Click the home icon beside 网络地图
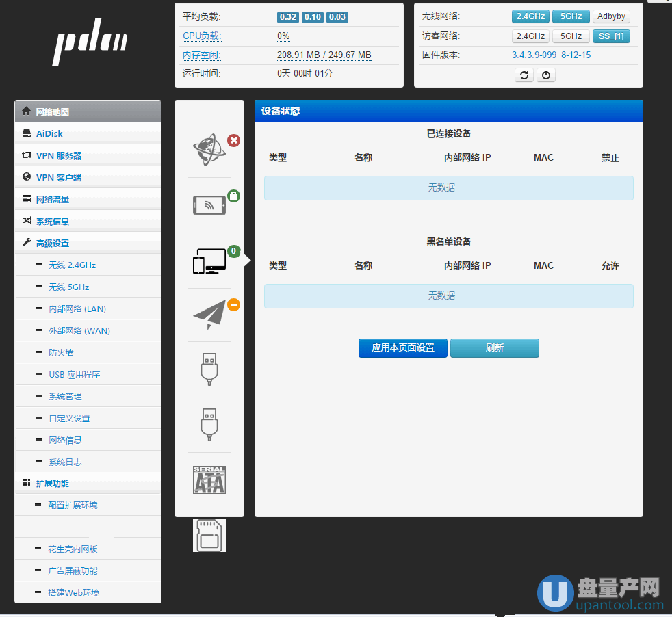 coord(26,111)
